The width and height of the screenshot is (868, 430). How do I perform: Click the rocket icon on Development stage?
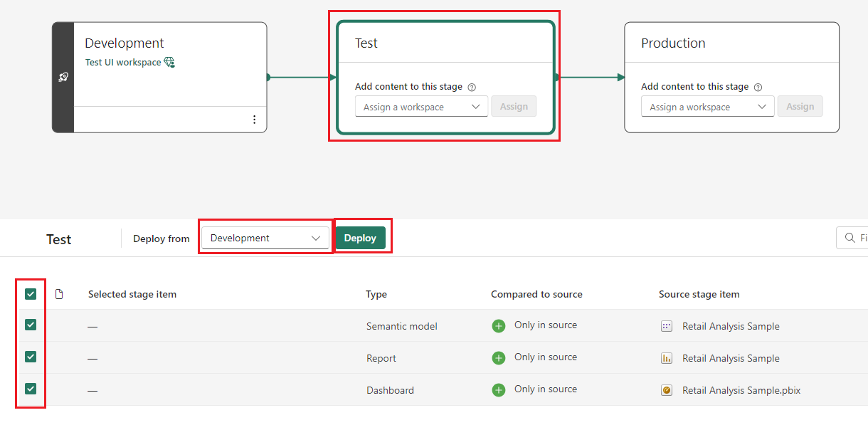click(x=63, y=78)
